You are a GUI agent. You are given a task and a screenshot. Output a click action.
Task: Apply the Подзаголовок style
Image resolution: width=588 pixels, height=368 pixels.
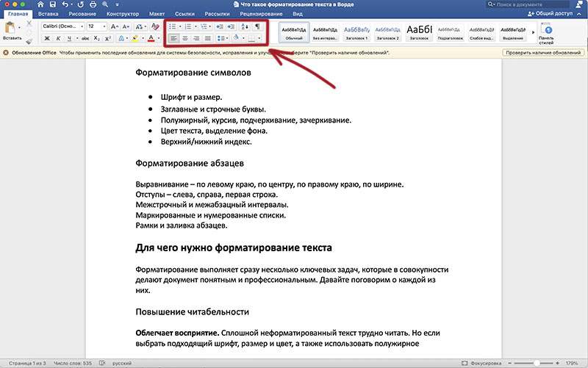coord(451,32)
